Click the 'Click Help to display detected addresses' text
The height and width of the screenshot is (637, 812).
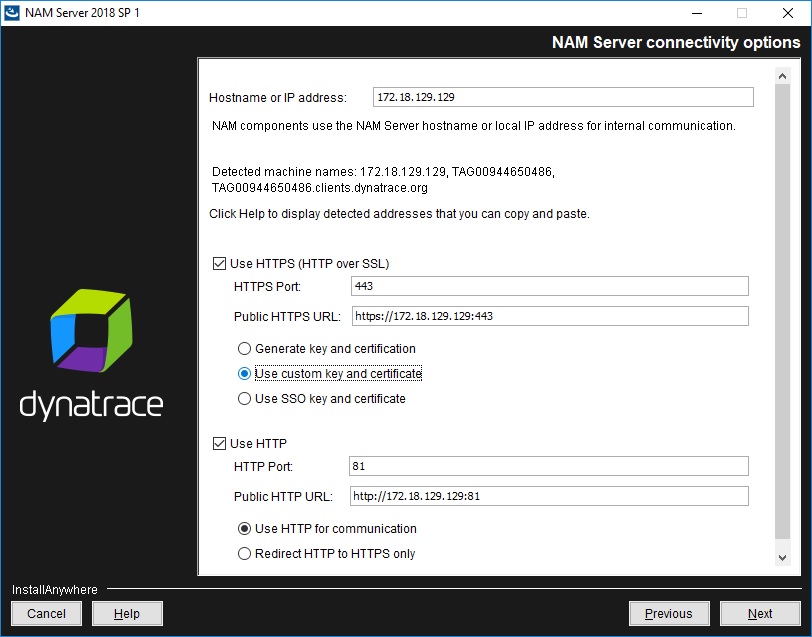pos(399,214)
